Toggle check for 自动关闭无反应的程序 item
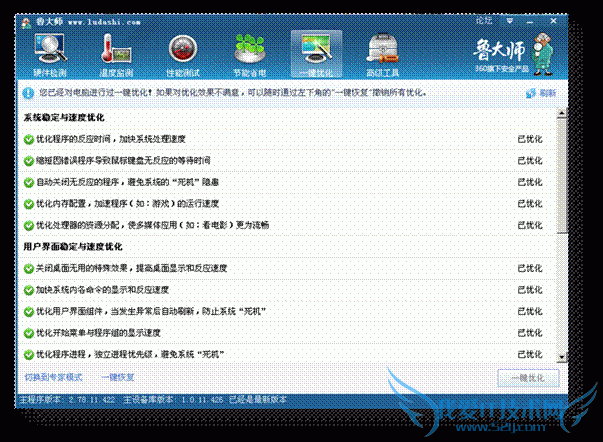This screenshot has height=442, width=603. (28, 182)
